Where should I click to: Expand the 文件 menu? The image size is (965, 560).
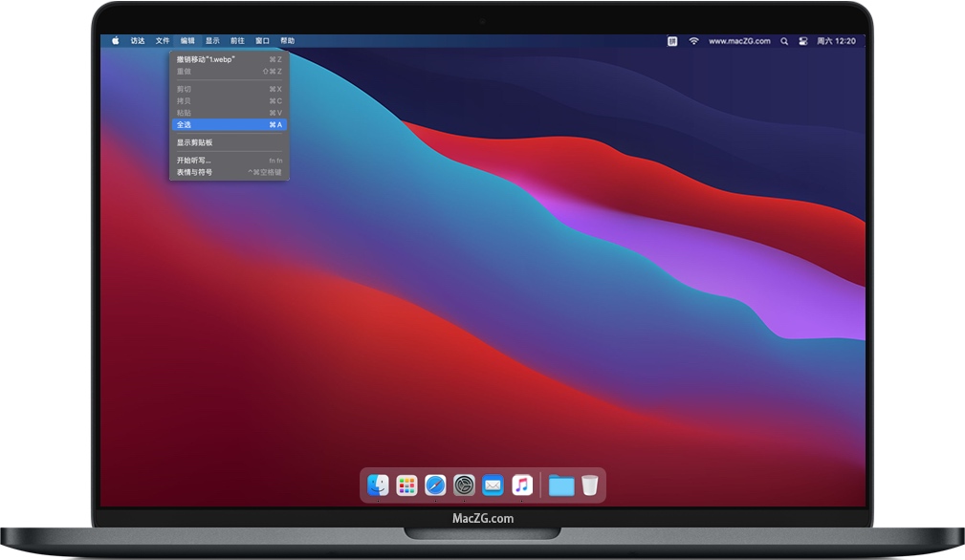coord(163,41)
